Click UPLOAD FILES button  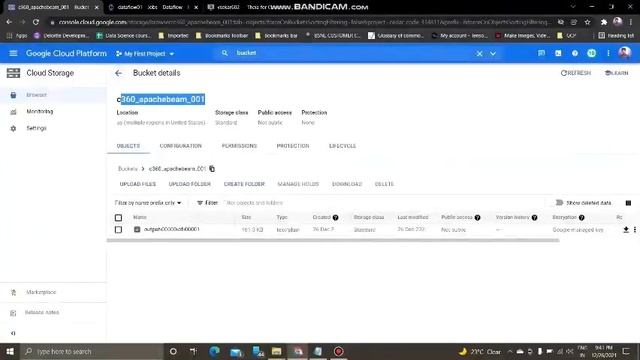point(138,184)
